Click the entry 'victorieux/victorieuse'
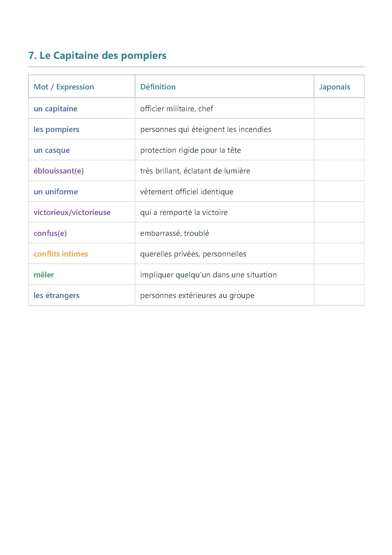This screenshot has height=555, width=392. 72,212
